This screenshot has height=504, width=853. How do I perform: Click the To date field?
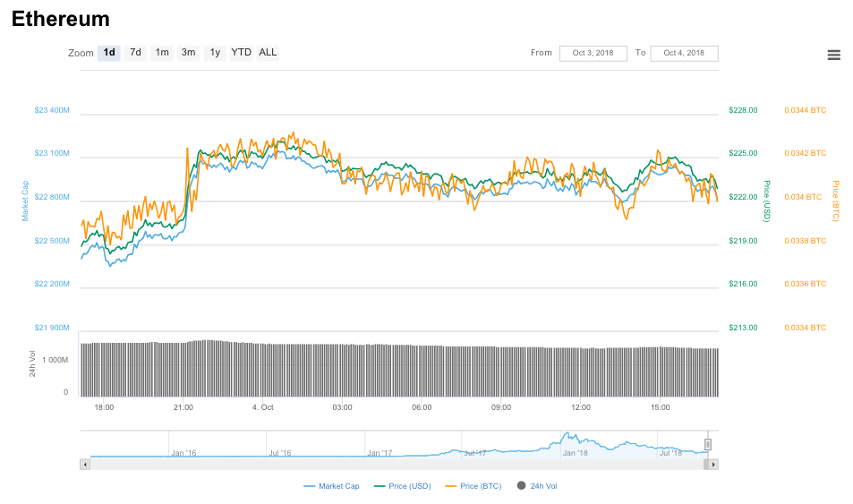coord(684,54)
